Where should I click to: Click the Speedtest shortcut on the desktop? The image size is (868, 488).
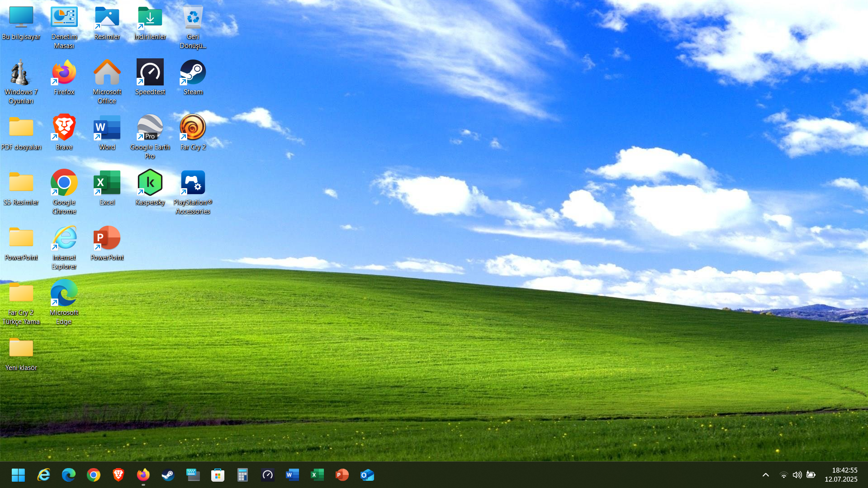tap(150, 78)
